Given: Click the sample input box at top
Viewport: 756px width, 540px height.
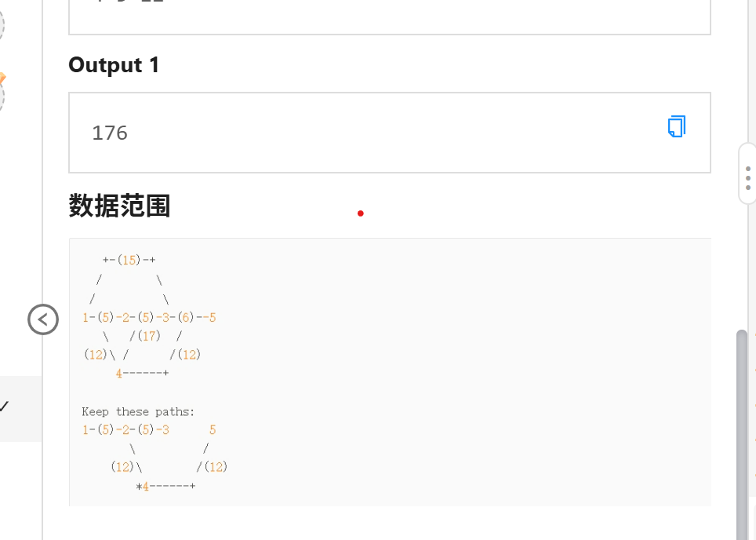Looking at the screenshot, I should (389, 16).
